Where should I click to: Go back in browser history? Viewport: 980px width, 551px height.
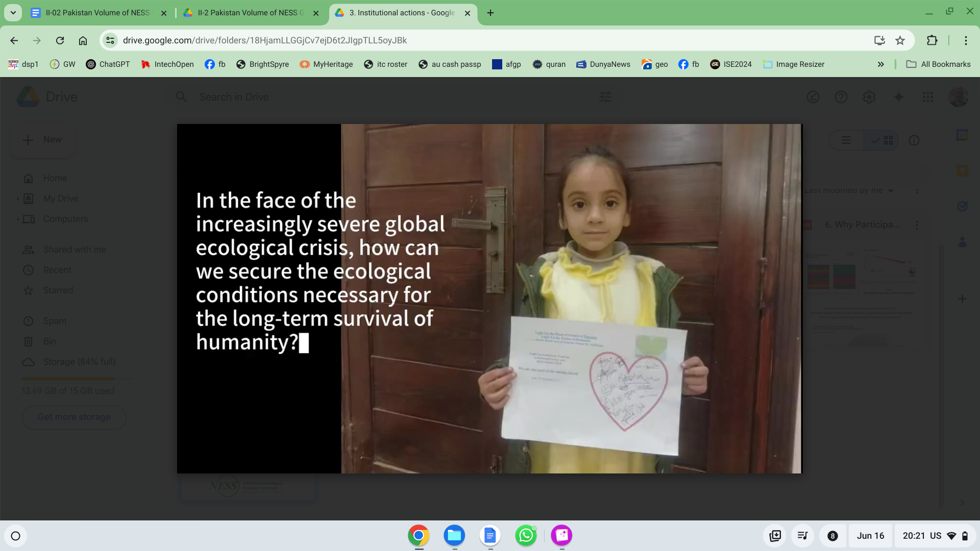tap(14, 40)
